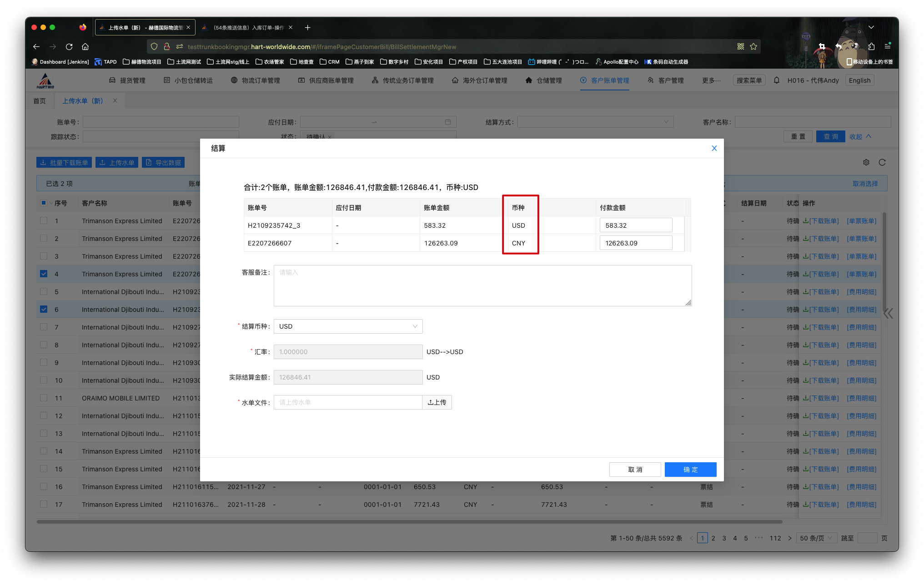
Task: Open the 50 条/页 page size dropdown
Action: 816,538
